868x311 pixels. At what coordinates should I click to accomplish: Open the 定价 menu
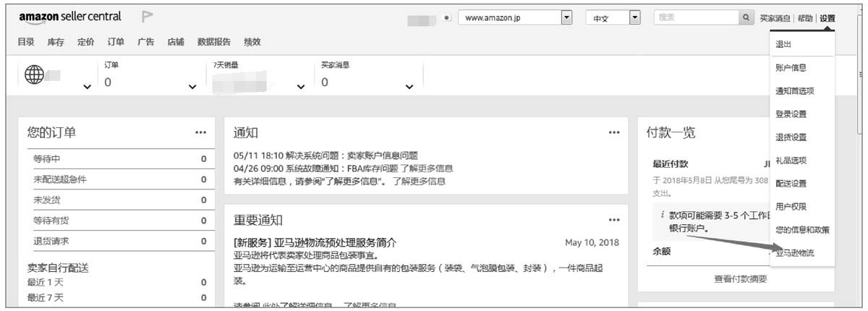pyautogui.click(x=85, y=42)
